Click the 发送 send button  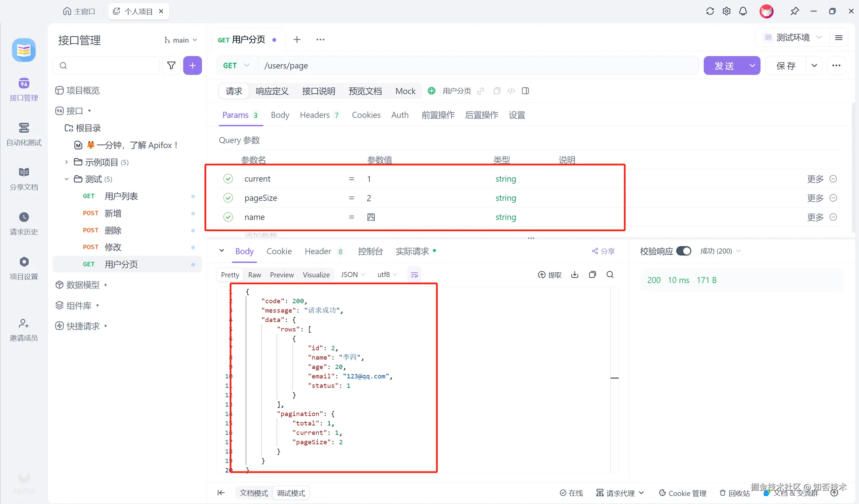pyautogui.click(x=724, y=65)
